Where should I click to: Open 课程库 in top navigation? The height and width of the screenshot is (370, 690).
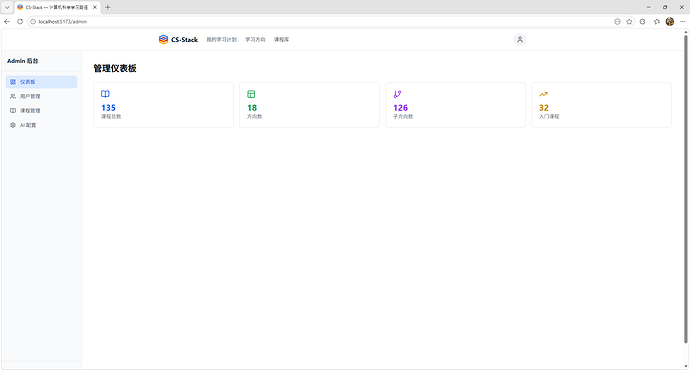point(282,40)
